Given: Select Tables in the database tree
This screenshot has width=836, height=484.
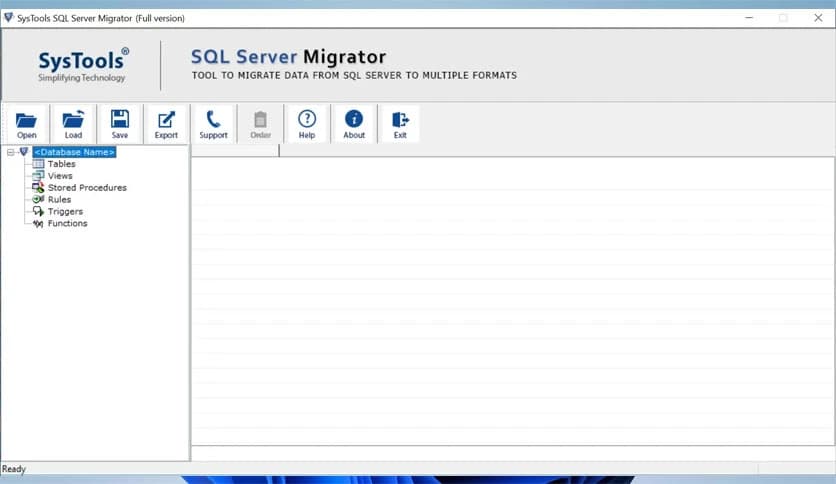Looking at the screenshot, I should pos(61,164).
